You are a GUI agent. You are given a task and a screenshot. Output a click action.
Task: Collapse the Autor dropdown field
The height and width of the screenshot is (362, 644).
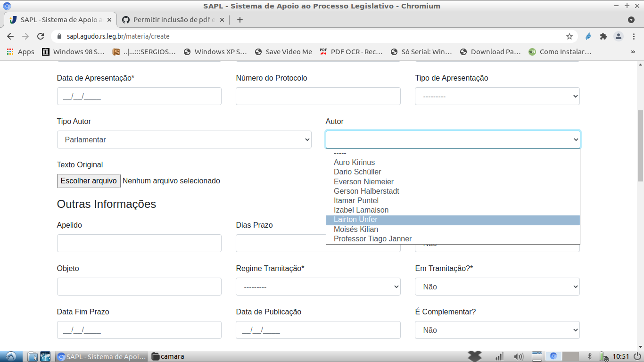tap(453, 140)
